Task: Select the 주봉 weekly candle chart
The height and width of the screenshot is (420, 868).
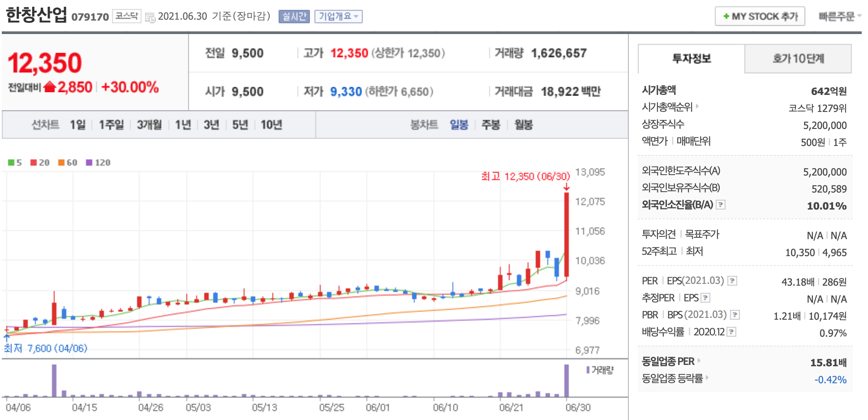Action: 490,124
